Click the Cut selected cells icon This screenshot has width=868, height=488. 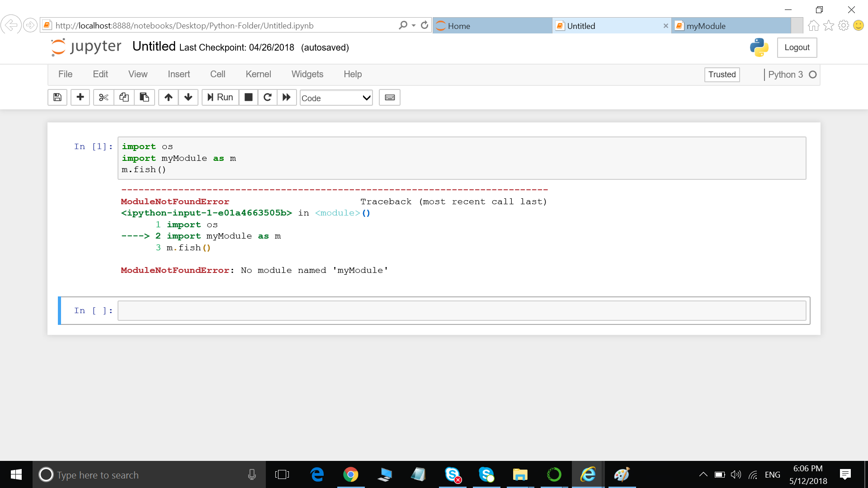pyautogui.click(x=102, y=97)
